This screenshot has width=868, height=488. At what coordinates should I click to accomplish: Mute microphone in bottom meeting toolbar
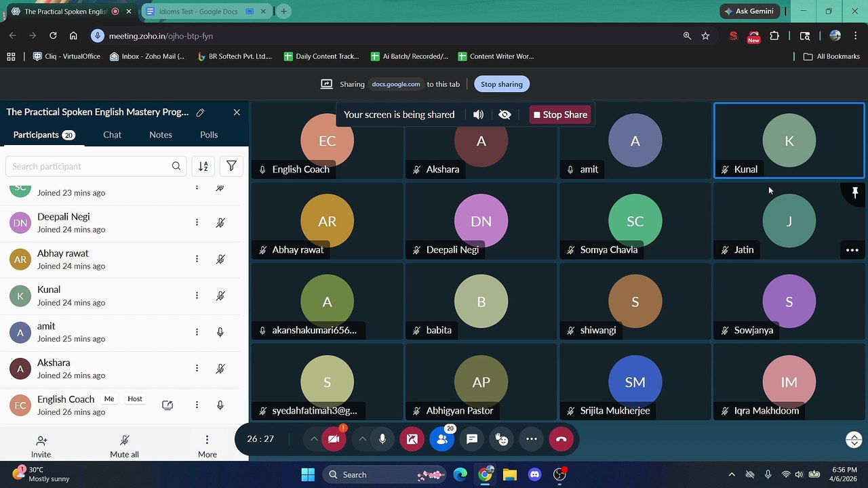click(382, 439)
